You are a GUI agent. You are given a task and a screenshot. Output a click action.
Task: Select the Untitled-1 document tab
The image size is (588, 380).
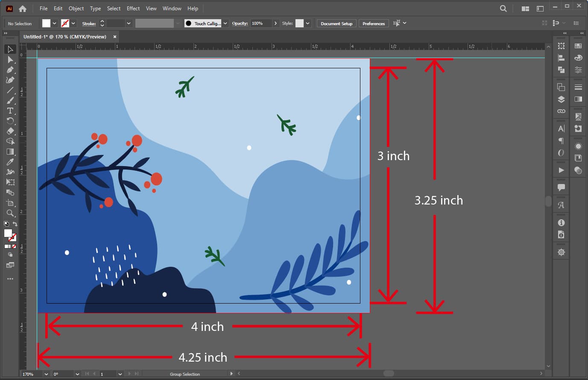(65, 37)
